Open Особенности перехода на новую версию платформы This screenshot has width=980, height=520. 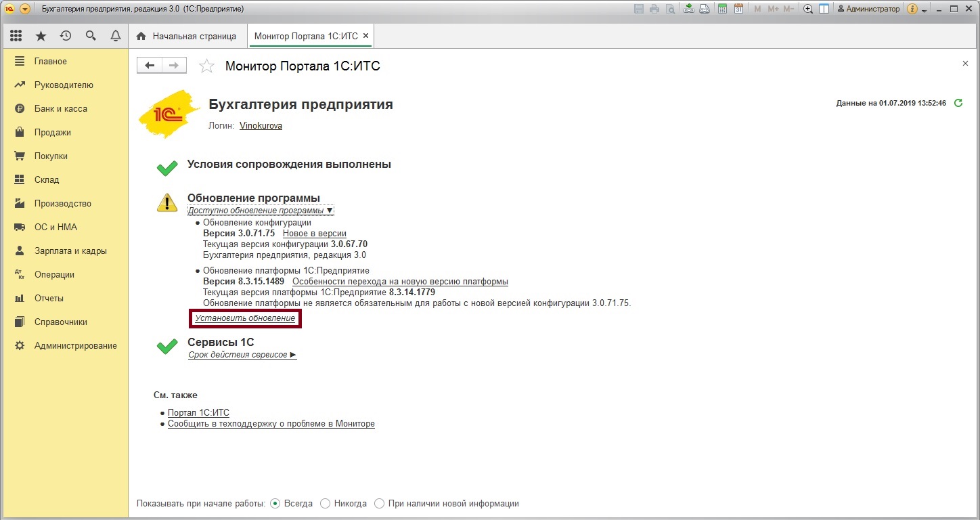click(x=400, y=281)
